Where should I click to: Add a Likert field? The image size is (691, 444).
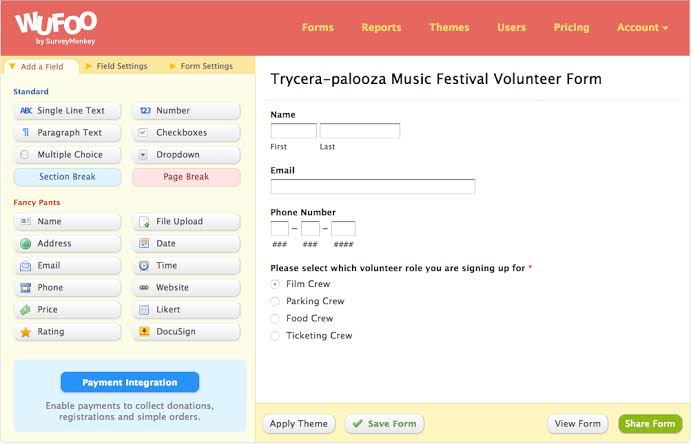[186, 310]
